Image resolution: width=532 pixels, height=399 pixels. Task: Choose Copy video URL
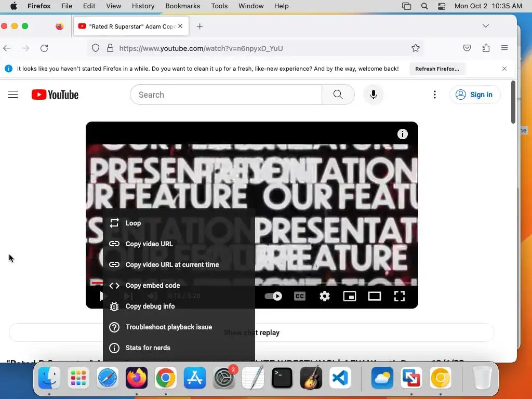click(179, 244)
